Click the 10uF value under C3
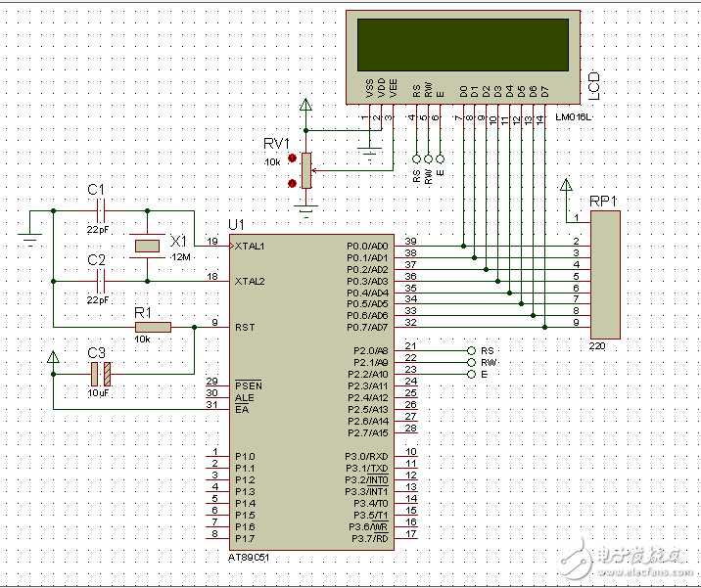The image size is (701, 588). coord(98,392)
